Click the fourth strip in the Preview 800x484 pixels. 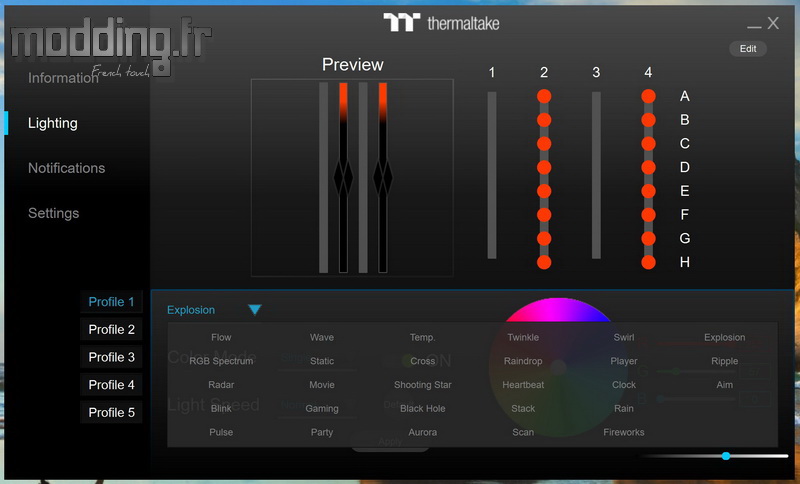pyautogui.click(x=383, y=177)
